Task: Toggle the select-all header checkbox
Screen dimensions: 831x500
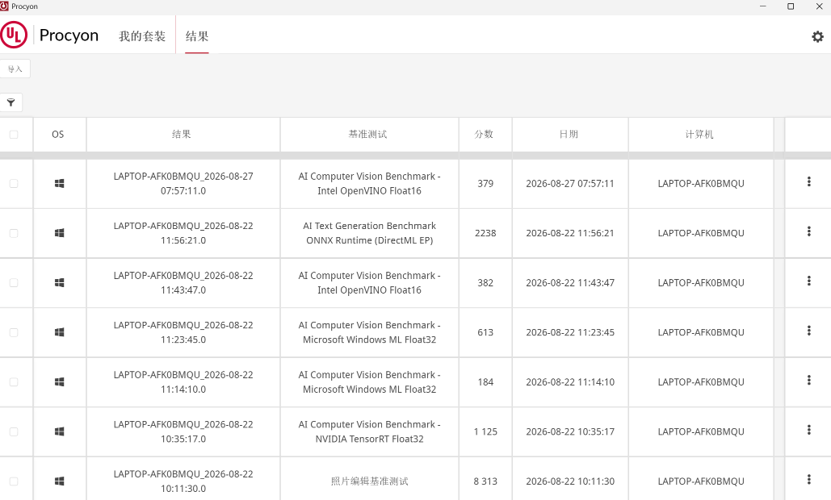Action: [14, 135]
